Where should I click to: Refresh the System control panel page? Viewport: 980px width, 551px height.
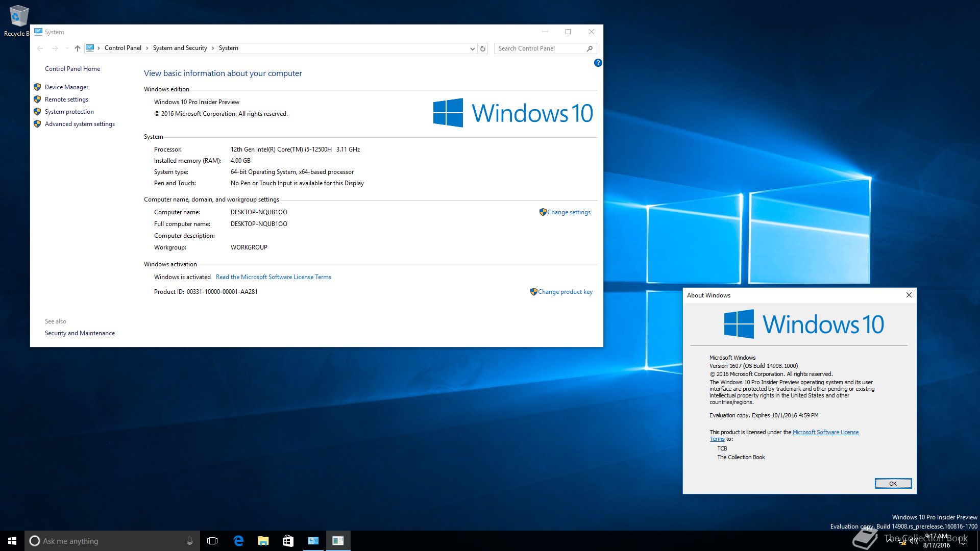483,48
